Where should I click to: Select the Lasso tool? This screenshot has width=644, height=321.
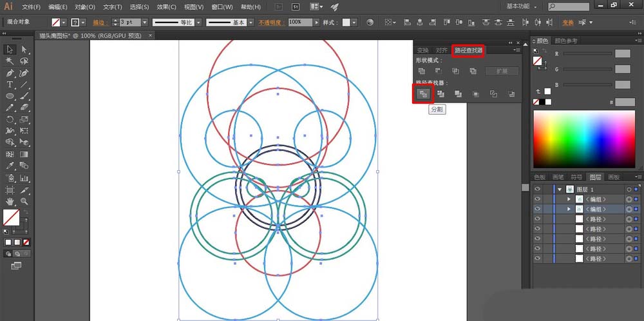point(24,61)
